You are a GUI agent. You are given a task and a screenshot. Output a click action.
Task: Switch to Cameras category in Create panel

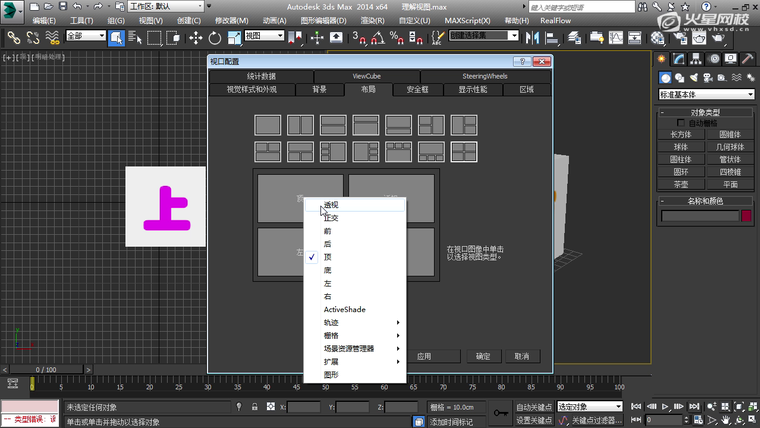pos(708,77)
